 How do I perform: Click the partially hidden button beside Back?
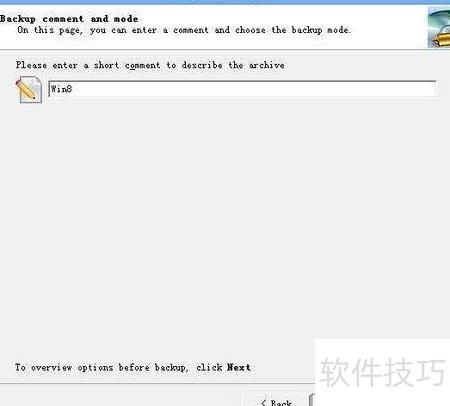[312, 400]
